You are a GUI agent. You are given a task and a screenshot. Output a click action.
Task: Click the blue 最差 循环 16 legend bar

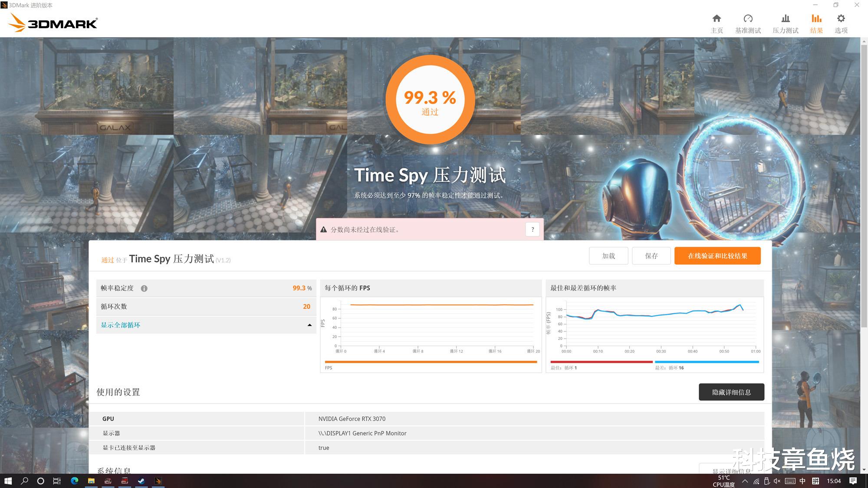(707, 362)
